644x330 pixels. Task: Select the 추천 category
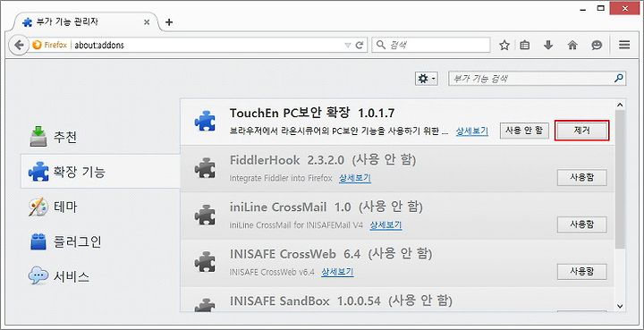pyautogui.click(x=100, y=136)
